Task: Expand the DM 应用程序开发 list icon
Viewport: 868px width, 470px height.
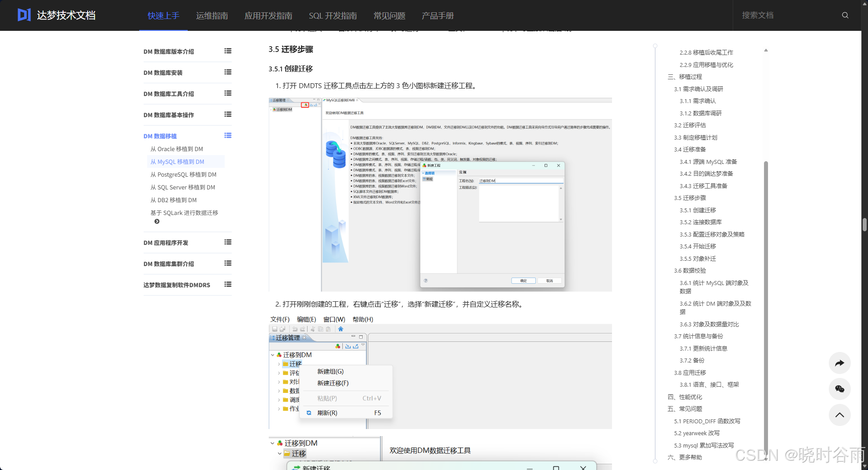Action: [228, 242]
